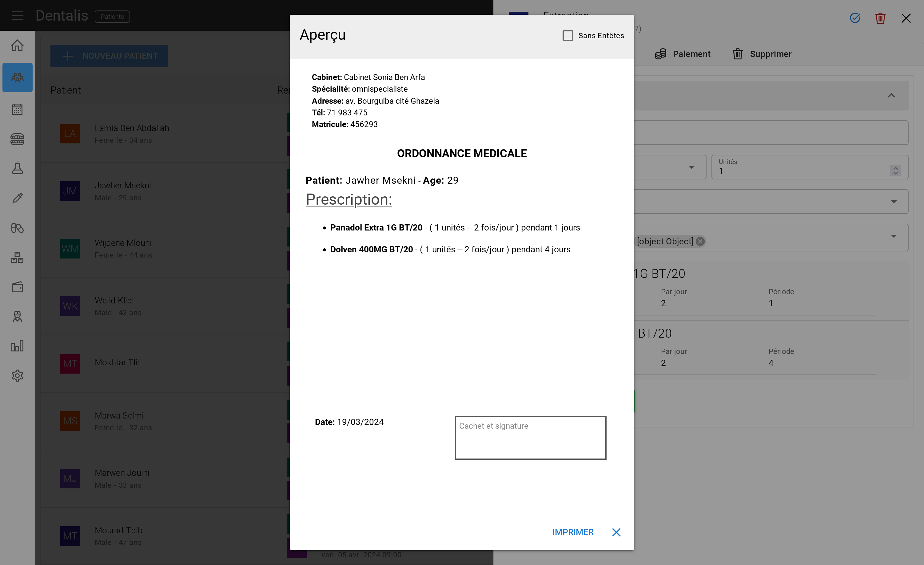Click the Paiement coins icon

click(661, 54)
